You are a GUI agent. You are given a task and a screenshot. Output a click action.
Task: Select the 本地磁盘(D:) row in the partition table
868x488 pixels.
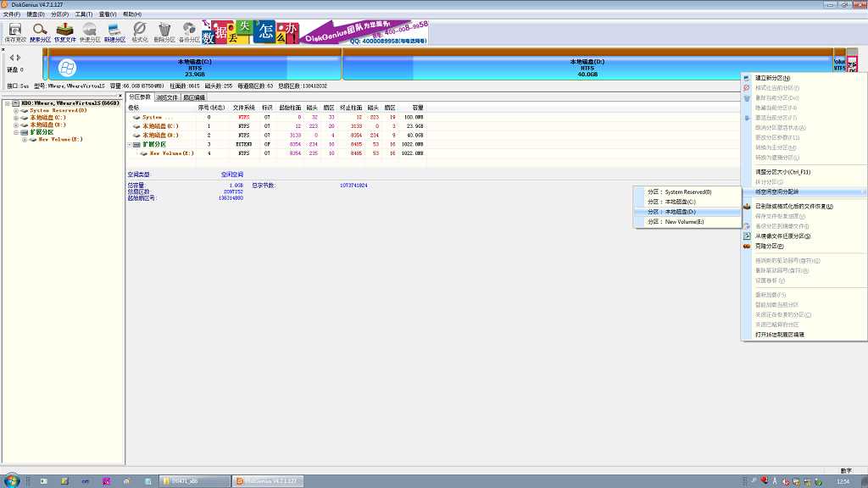pyautogui.click(x=276, y=135)
